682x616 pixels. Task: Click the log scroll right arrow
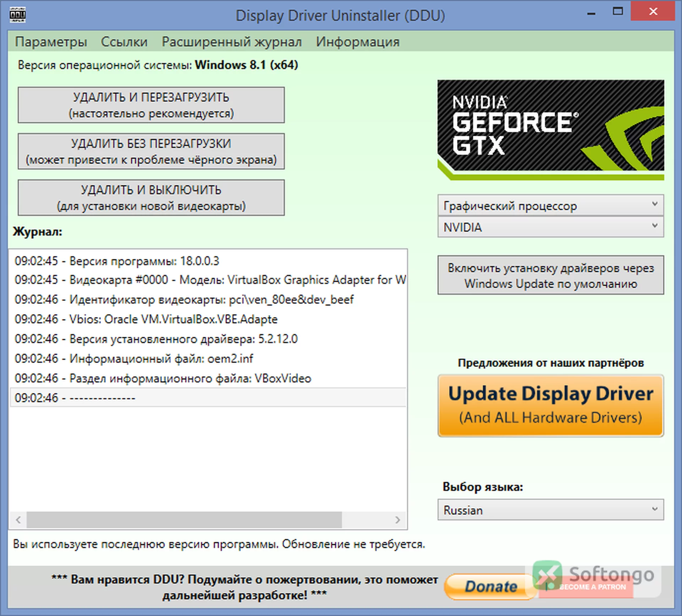tap(398, 520)
